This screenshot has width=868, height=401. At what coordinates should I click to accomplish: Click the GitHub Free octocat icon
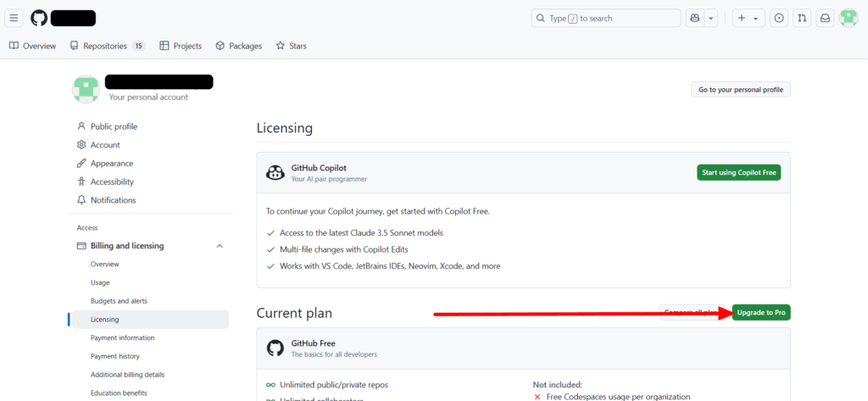(x=275, y=348)
